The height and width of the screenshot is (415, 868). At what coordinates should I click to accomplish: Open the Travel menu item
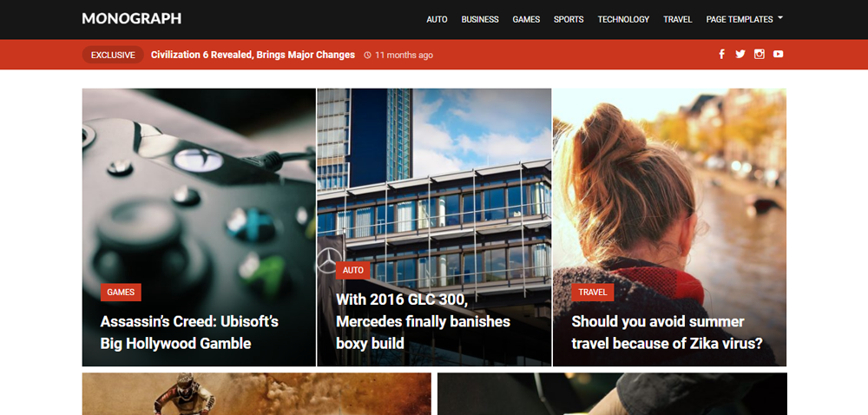click(678, 19)
